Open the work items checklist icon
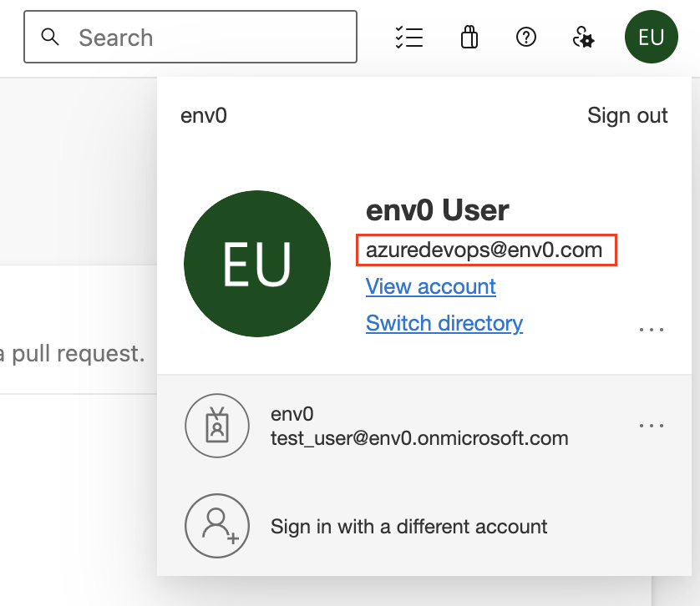This screenshot has width=700, height=606. [x=409, y=37]
